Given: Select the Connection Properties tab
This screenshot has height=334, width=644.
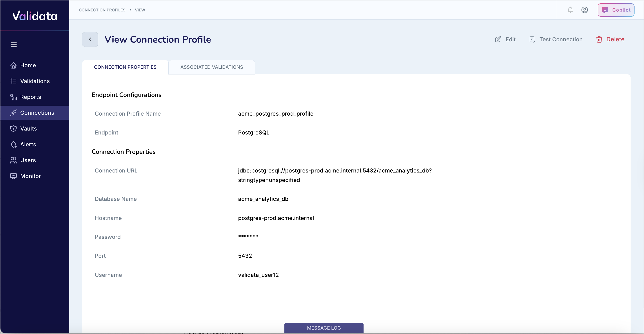Looking at the screenshot, I should 125,67.
